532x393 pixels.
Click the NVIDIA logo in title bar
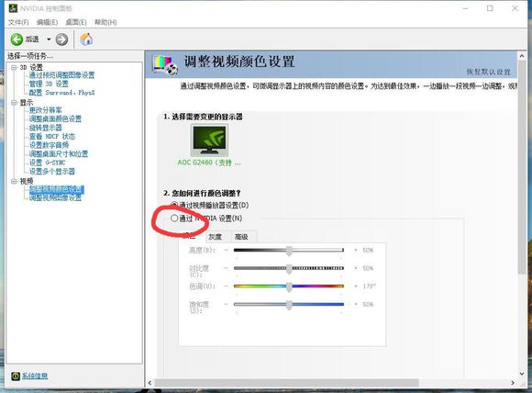(13, 8)
